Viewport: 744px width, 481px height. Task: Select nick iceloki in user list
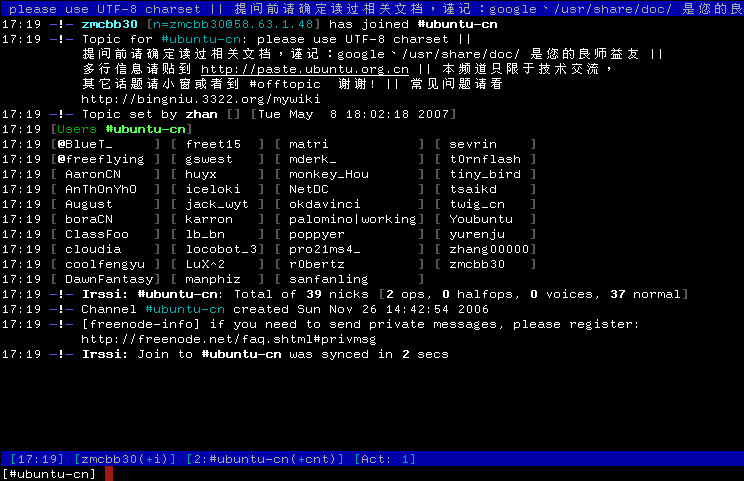(x=213, y=189)
